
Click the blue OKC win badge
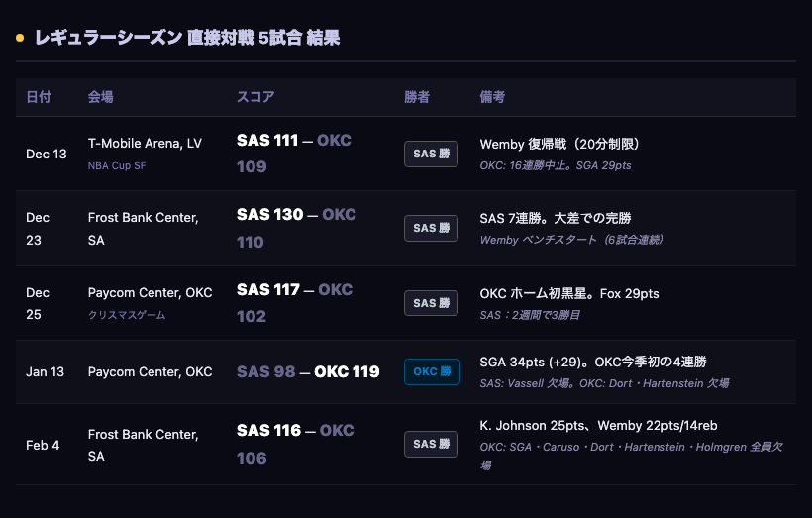coord(432,372)
